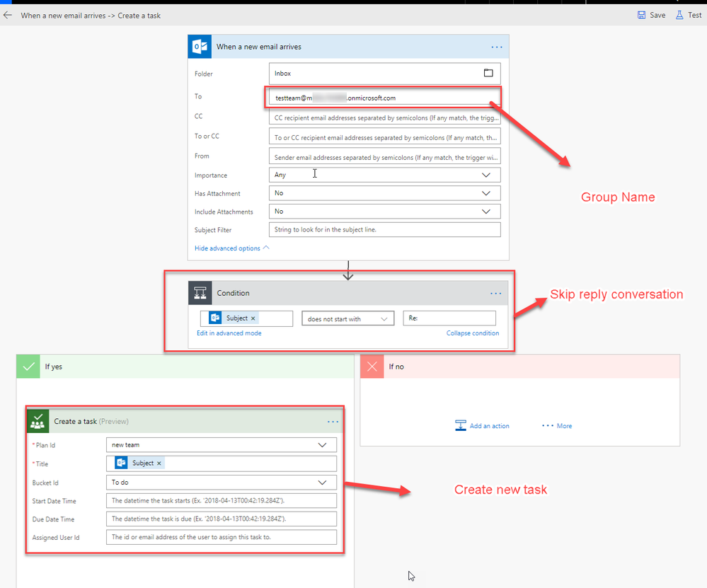Open the Condition card ellipsis menu
707x588 pixels.
(495, 294)
